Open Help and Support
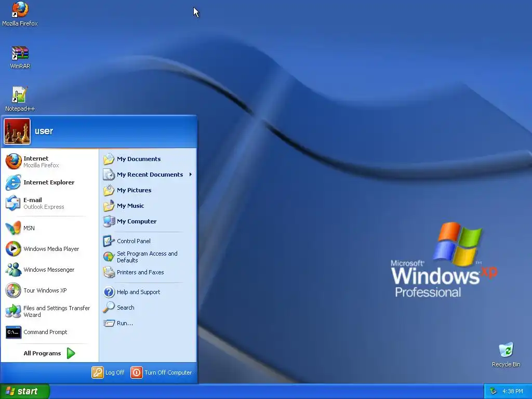 (x=148, y=292)
